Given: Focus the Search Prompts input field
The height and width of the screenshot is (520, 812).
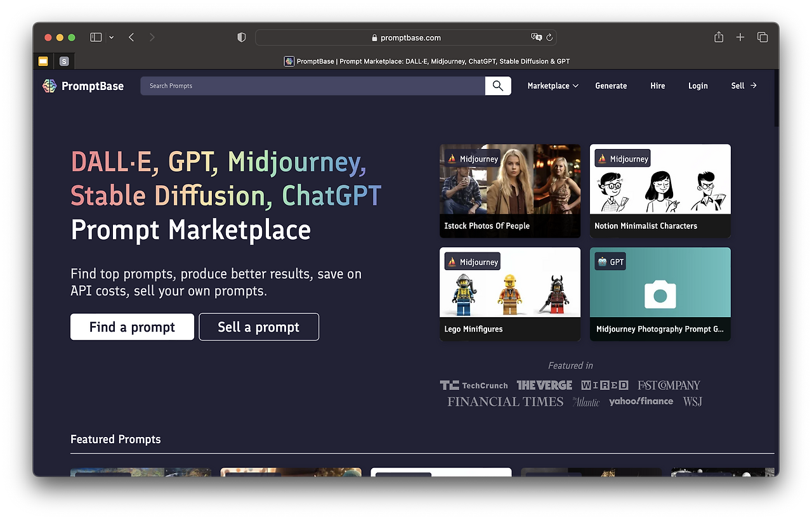Looking at the screenshot, I should pos(313,86).
